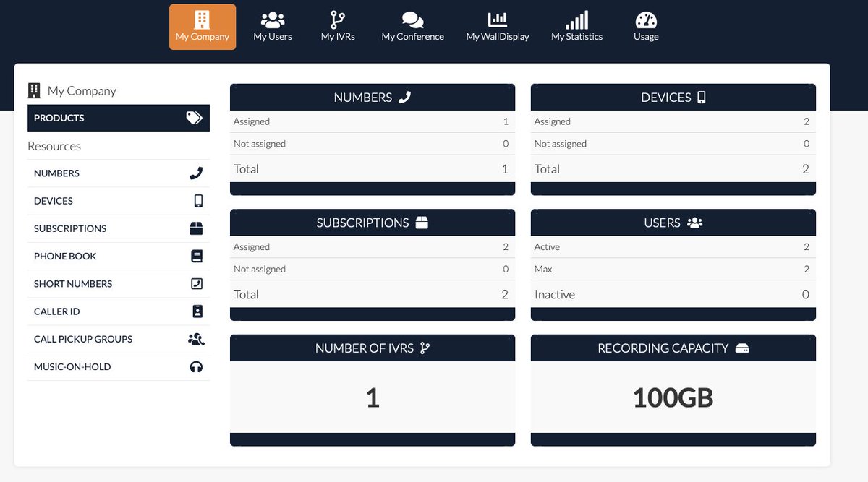
Task: Open My Conference chat bubble icon
Action: [412, 17]
